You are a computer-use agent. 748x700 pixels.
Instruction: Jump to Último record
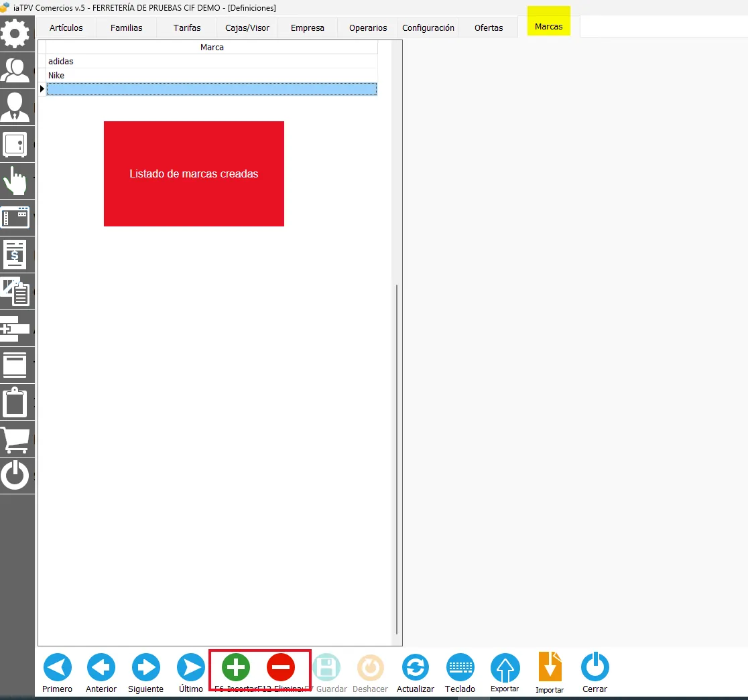pos(191,667)
